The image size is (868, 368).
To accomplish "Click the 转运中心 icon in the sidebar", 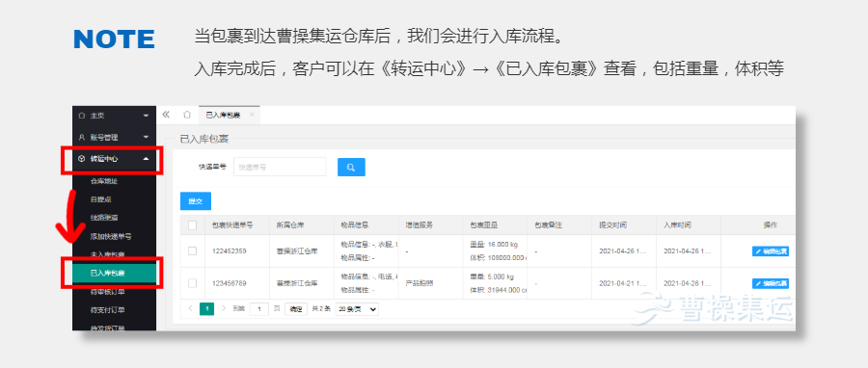I will pyautogui.click(x=82, y=159).
